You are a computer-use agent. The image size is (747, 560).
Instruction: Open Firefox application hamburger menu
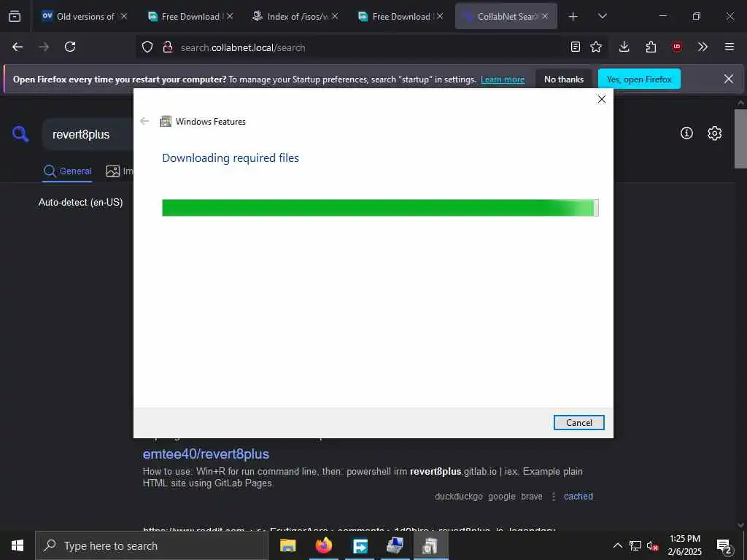tap(729, 47)
